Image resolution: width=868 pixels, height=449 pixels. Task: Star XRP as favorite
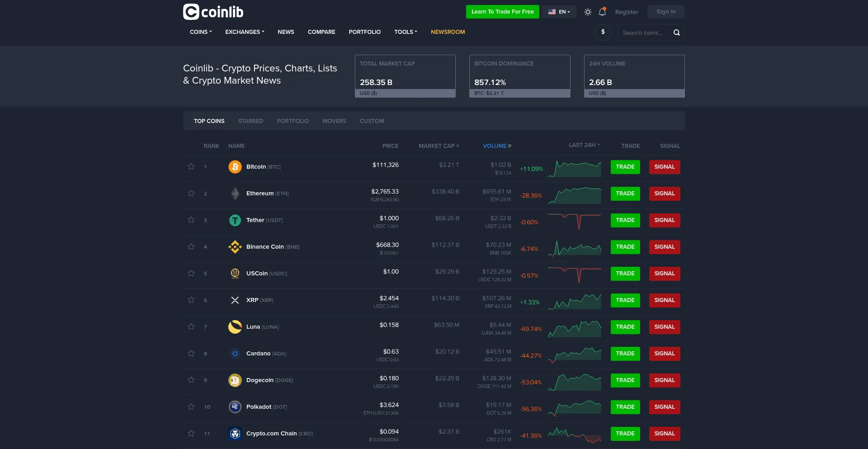[191, 300]
